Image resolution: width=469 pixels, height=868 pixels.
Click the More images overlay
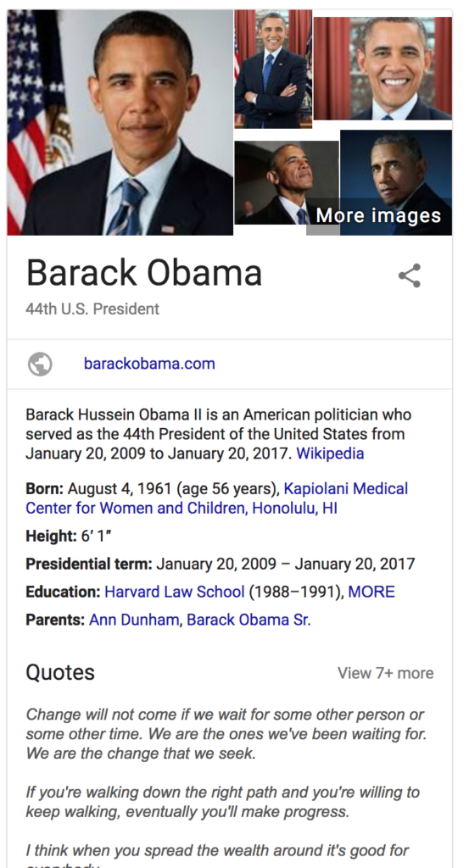[x=379, y=215]
